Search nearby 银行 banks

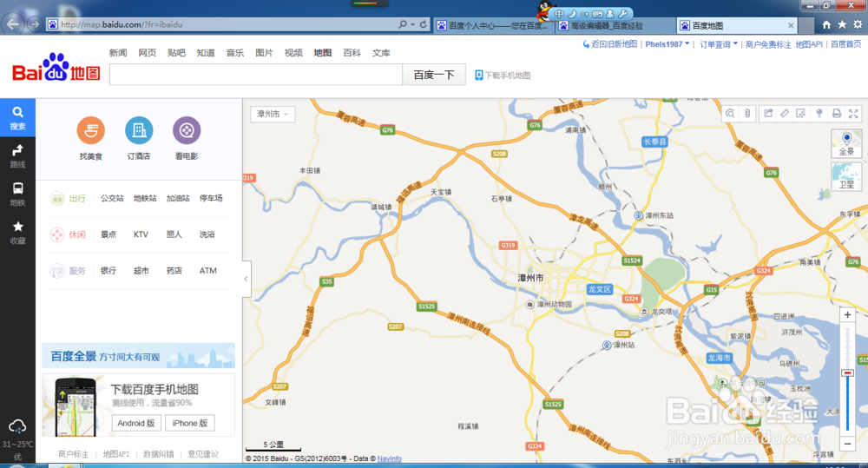pyautogui.click(x=108, y=271)
